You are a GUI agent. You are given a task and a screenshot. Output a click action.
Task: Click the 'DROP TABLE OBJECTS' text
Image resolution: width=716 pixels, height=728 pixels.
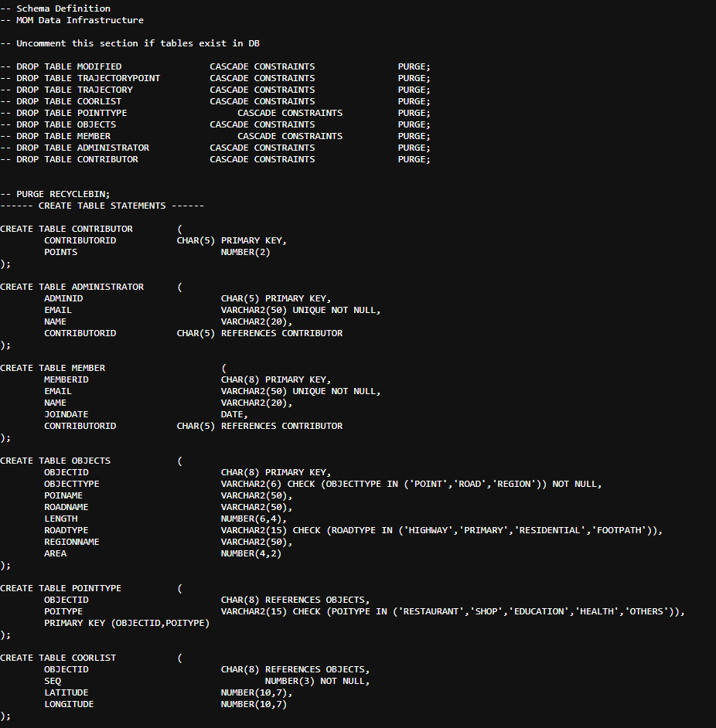[66, 124]
